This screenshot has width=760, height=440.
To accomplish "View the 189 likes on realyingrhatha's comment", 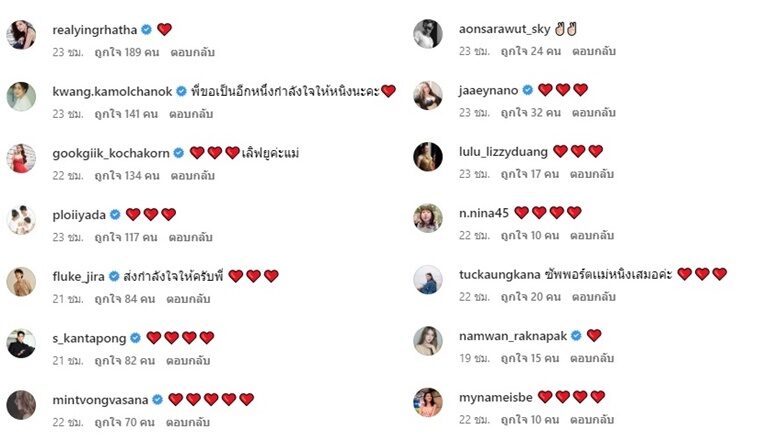I will [127, 52].
